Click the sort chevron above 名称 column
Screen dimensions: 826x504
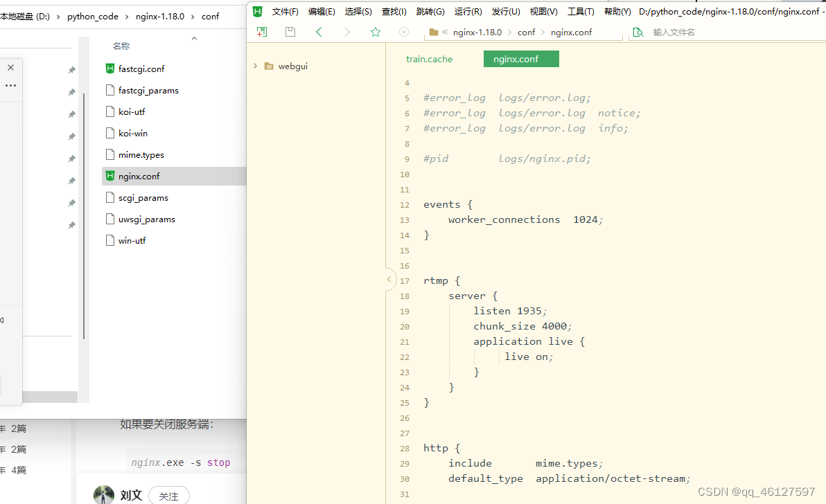195,38
